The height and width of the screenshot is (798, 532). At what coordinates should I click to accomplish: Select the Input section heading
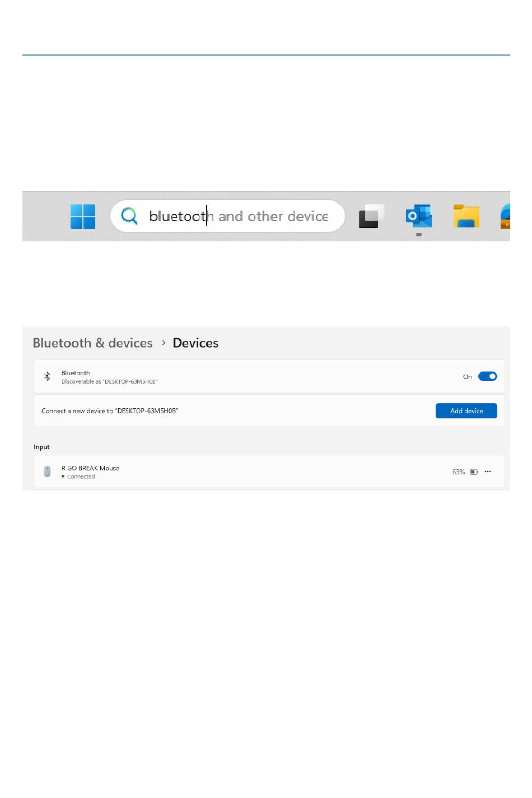[41, 447]
